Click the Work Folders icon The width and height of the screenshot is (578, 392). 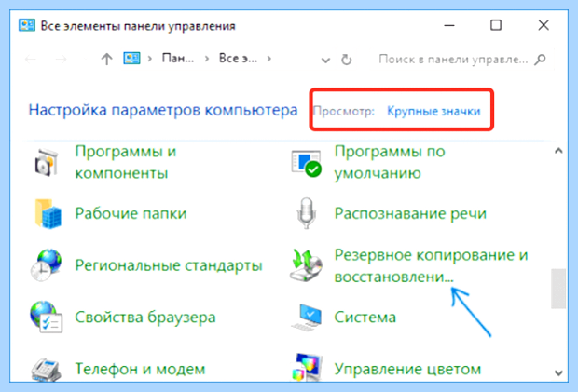pos(48,214)
